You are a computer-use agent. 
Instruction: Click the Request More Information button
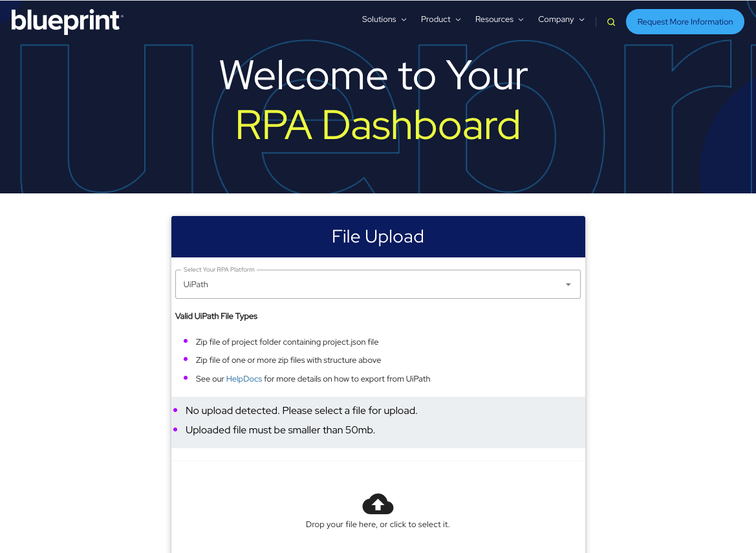pyautogui.click(x=684, y=21)
